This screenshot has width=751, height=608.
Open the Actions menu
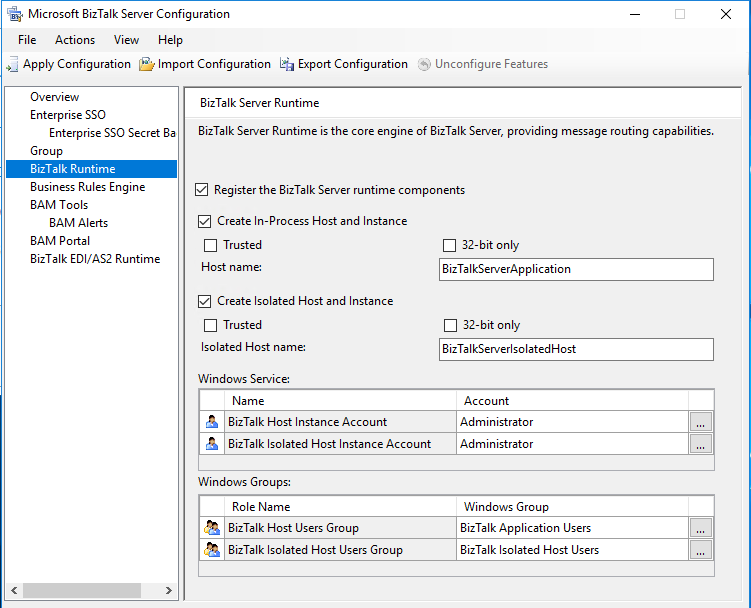tap(75, 40)
